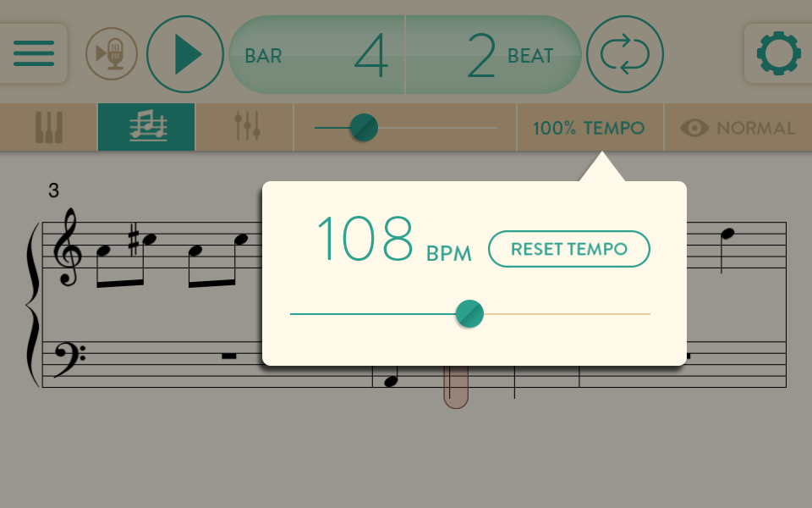This screenshot has height=508, width=812.
Task: Click the treble clef symbol
Action: pos(69,248)
